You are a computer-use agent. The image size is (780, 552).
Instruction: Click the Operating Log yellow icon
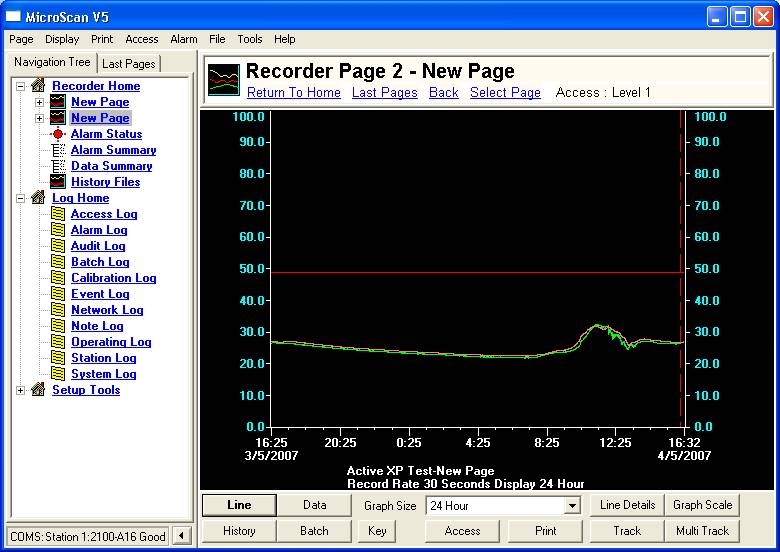pos(58,342)
